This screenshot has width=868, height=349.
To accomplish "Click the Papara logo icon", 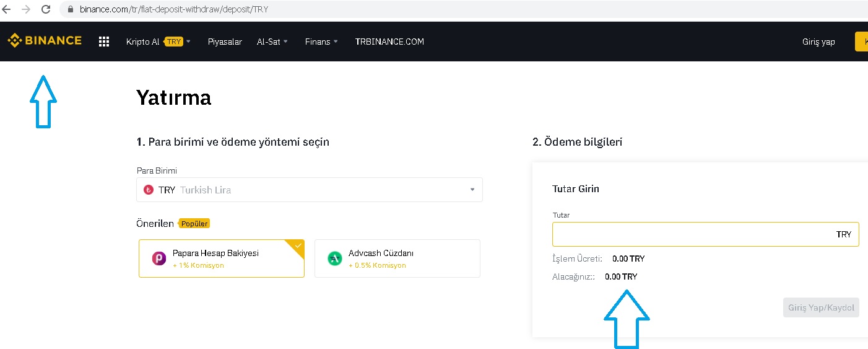I will click(159, 258).
